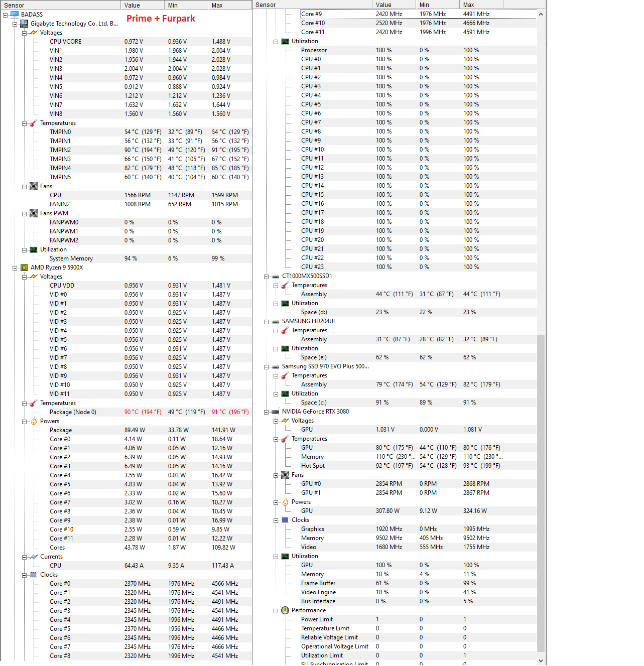
Task: Click the right panel vertical scrollbar thumb
Action: click(541, 493)
